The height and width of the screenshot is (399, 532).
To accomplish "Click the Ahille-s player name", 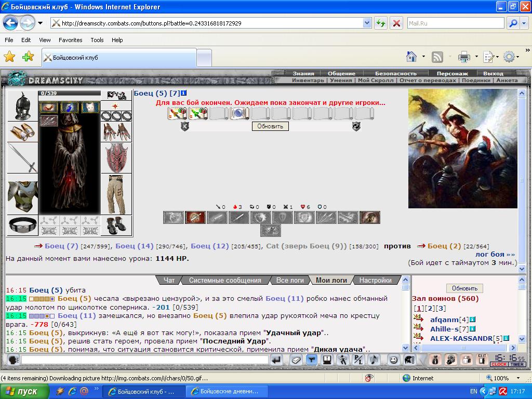I will 444,329.
